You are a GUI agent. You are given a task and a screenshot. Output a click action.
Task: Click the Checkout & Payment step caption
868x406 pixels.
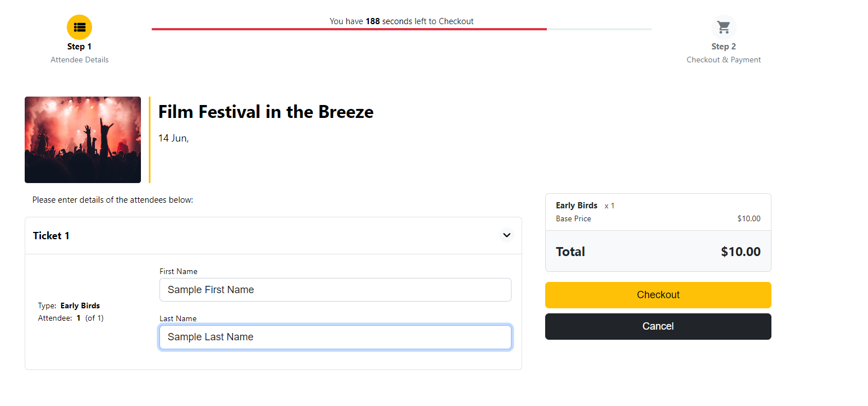coord(724,60)
